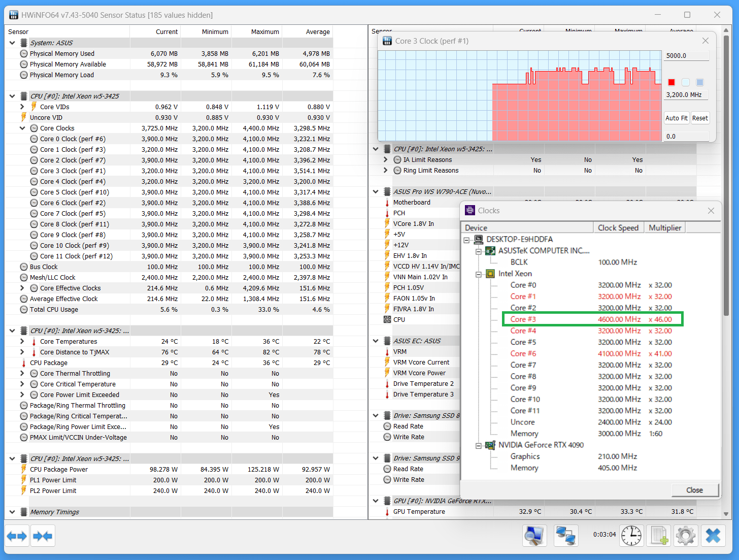Click the log to file icon
The height and width of the screenshot is (560, 739).
coord(659,536)
